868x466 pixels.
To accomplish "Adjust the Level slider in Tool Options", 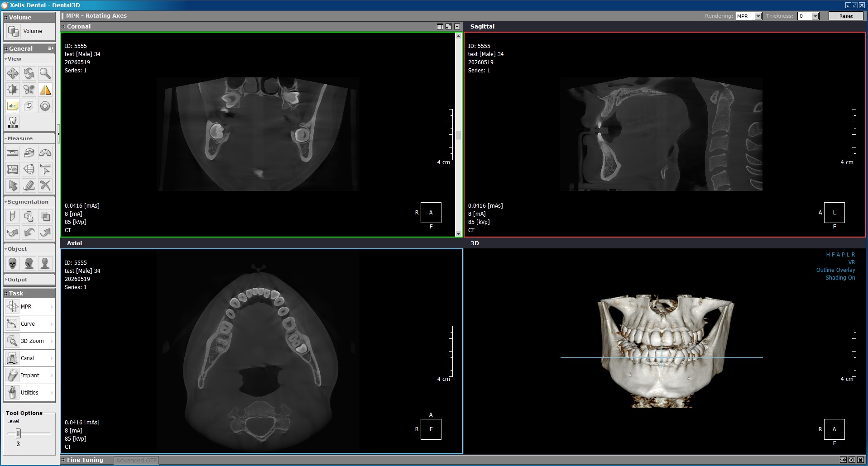I will [x=18, y=433].
